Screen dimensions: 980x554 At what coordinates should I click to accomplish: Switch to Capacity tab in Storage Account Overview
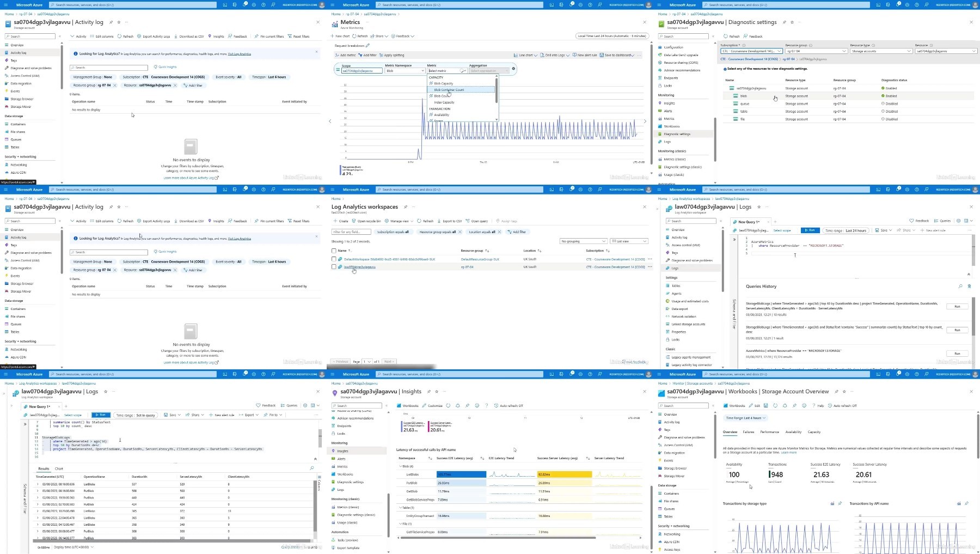click(814, 432)
